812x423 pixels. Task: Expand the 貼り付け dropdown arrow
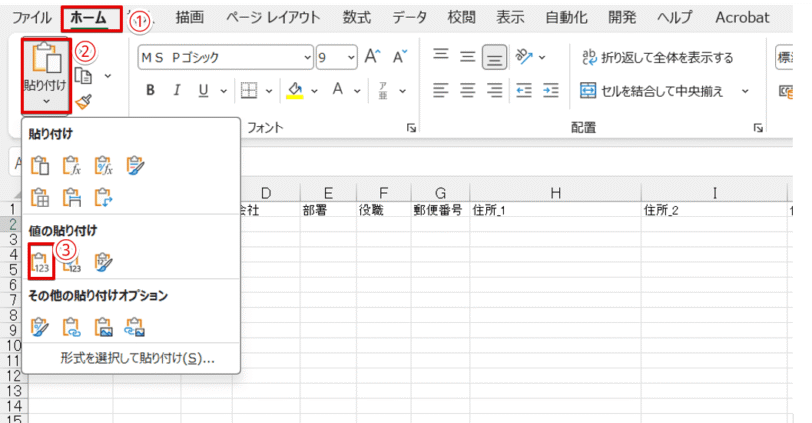(46, 101)
